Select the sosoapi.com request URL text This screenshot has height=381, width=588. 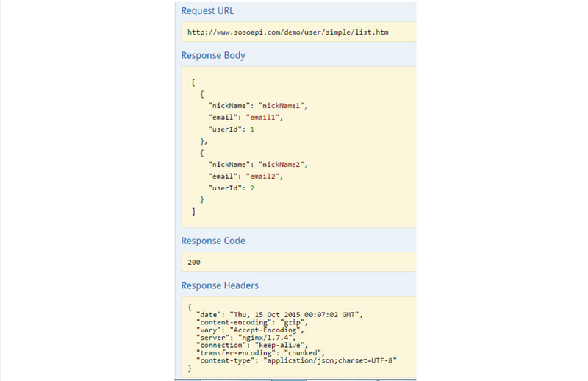coord(287,32)
